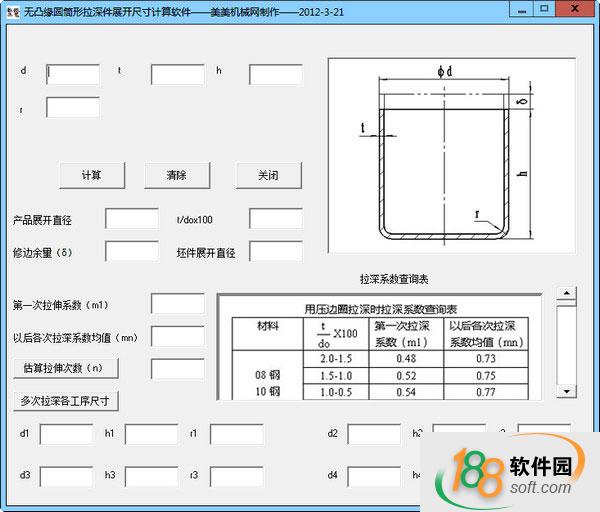Select the t/dox100 output field
This screenshot has width=600, height=512.
276,218
